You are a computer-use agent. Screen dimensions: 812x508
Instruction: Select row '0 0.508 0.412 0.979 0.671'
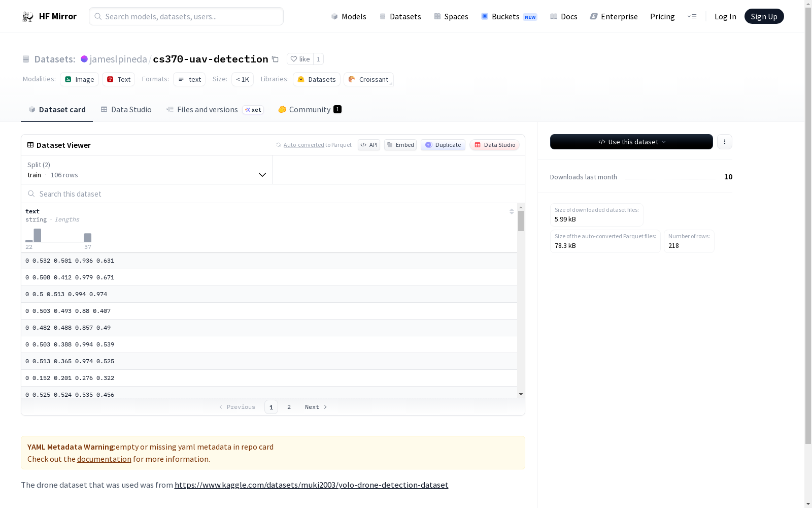tap(269, 277)
